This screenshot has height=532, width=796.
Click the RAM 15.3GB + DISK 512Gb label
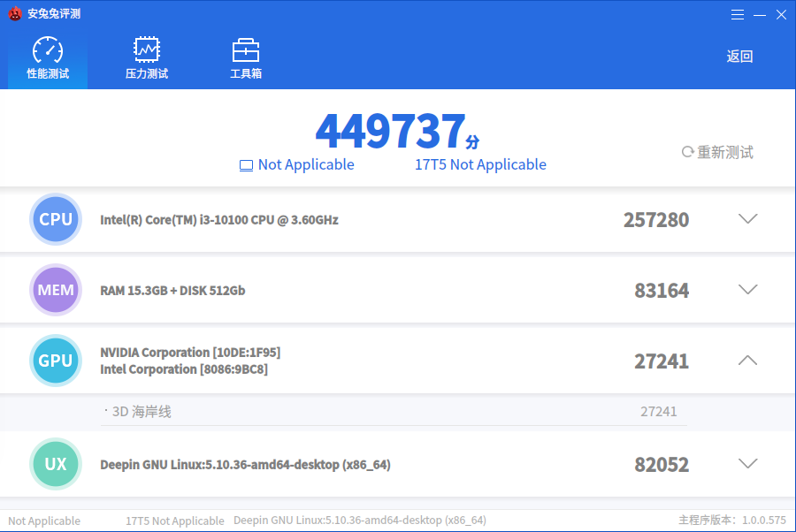(172, 291)
